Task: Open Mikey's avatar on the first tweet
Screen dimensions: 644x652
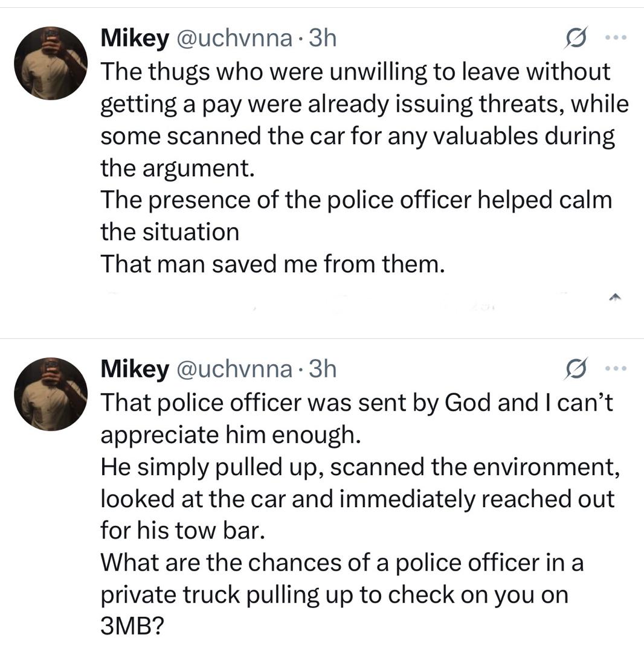Action: coord(51,63)
